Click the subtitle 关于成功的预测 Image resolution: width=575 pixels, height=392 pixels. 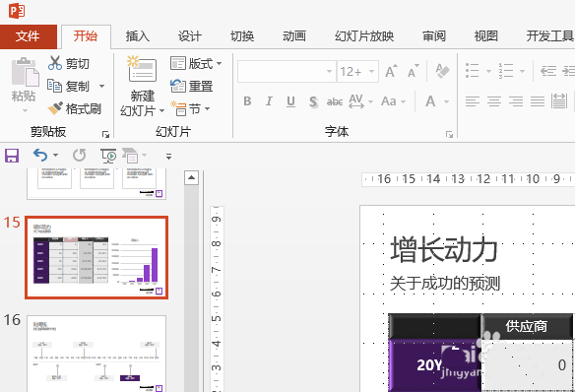click(445, 284)
